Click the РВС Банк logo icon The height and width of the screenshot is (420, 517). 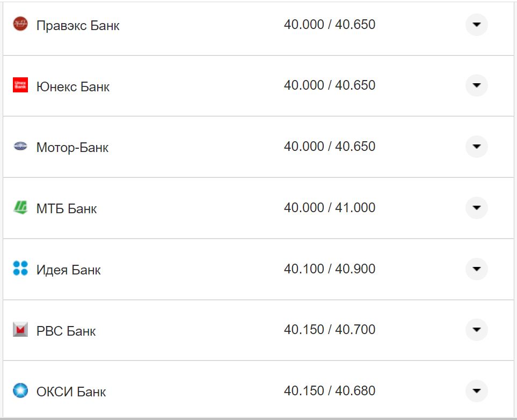20,330
